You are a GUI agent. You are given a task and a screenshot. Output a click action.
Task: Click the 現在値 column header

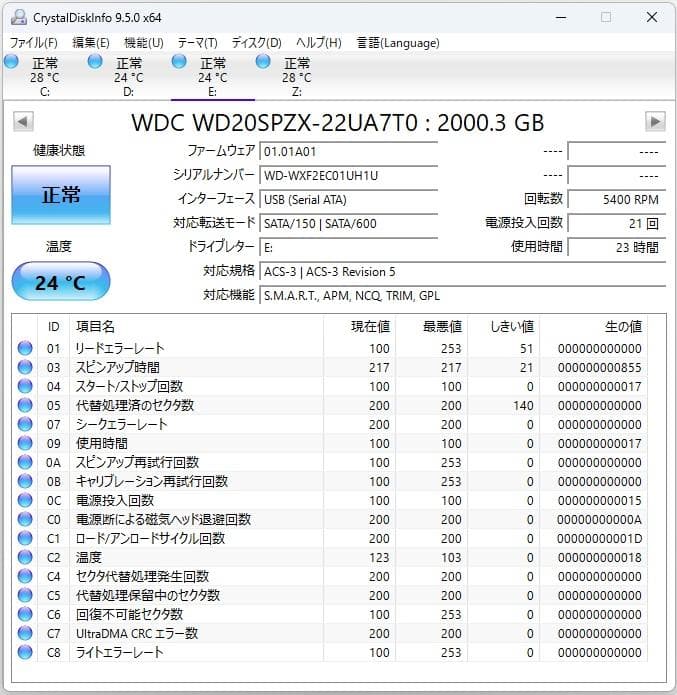(360, 327)
